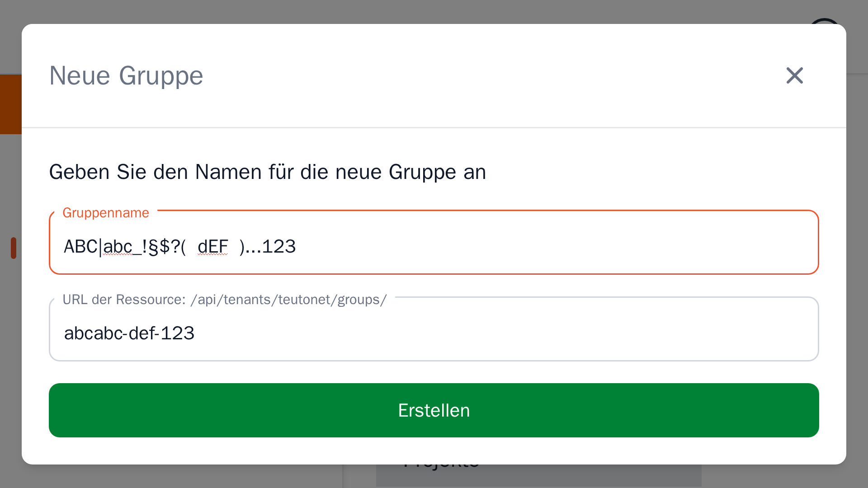868x488 pixels.
Task: Click the instruction text about the group name
Action: 267,172
